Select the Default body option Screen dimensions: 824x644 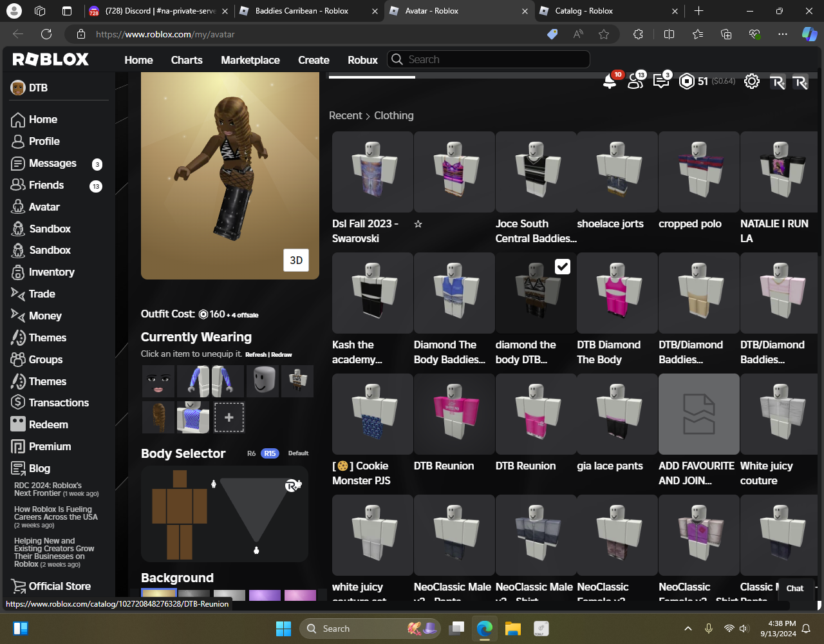coord(298,453)
